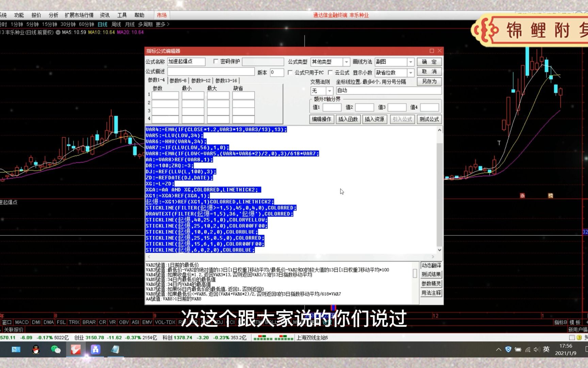Click the yellow status icon in the status bar
Viewport: 588px width, 368px height.
579,338
